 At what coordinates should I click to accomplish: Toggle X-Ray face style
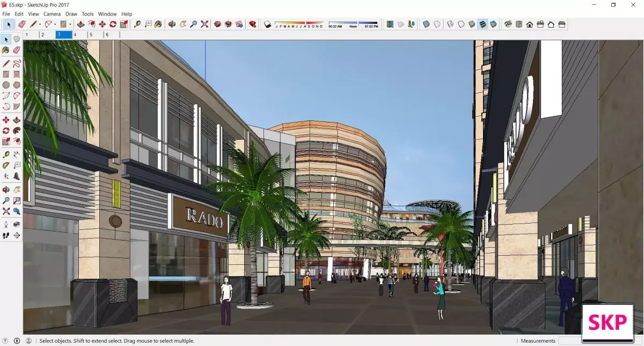click(x=426, y=24)
